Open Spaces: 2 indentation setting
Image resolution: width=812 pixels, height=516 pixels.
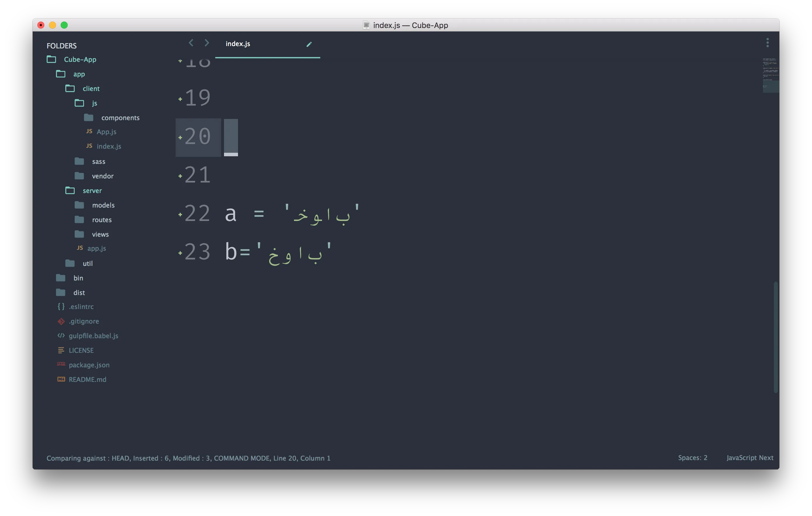(x=693, y=458)
